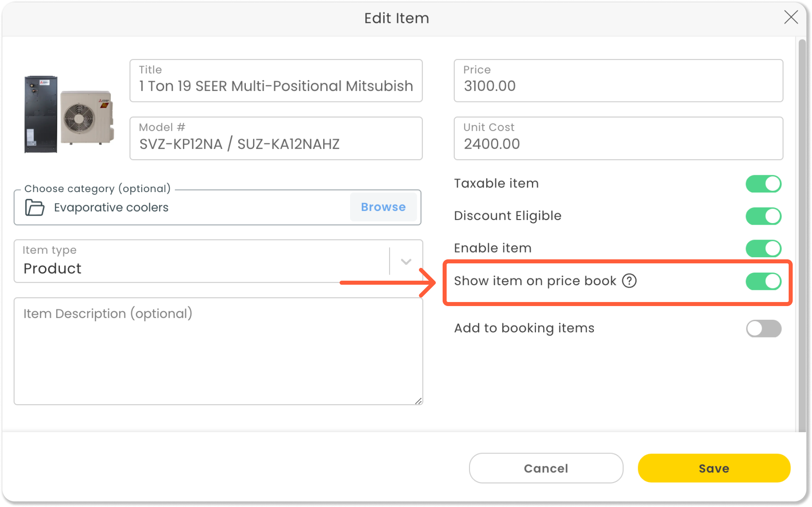Click the dialog's vertical scrollbar

(802, 234)
